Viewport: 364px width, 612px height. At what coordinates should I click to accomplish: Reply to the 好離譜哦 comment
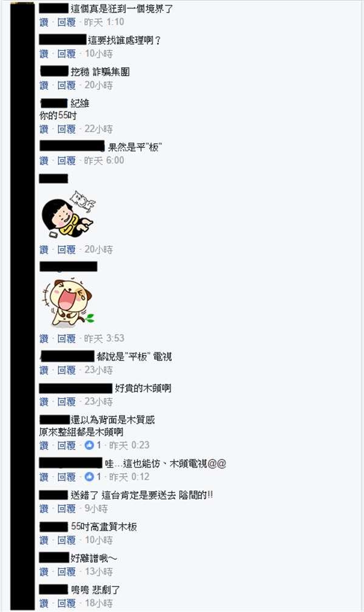click(66, 572)
